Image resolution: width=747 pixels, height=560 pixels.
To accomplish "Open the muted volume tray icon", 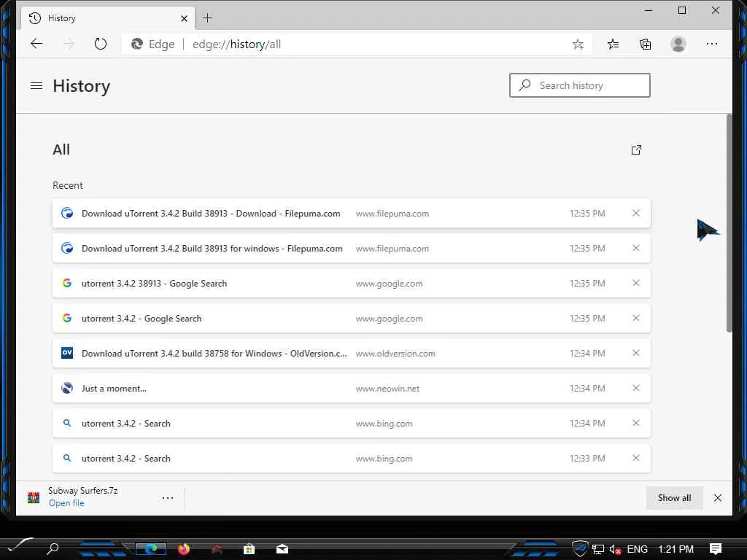I will point(615,550).
